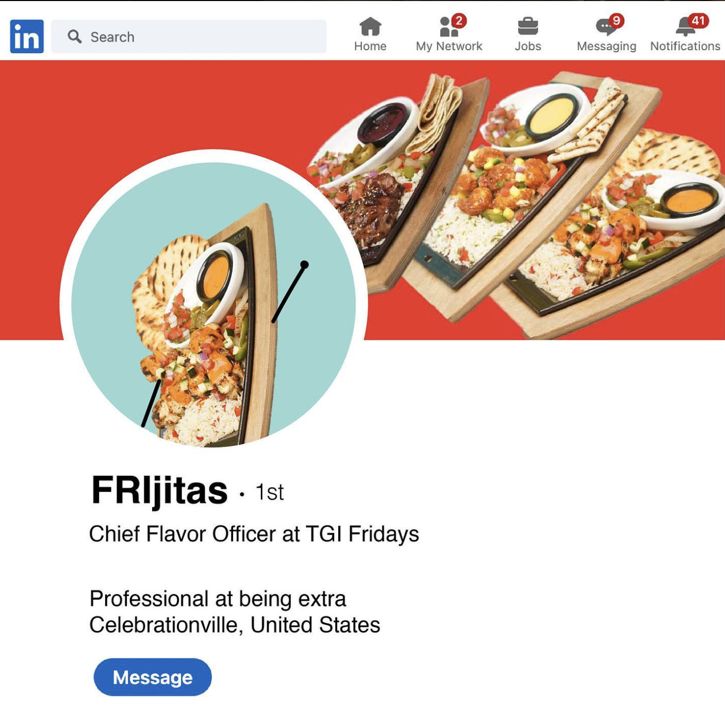Select the My Network navigation label
The image size is (725, 728).
click(x=449, y=46)
